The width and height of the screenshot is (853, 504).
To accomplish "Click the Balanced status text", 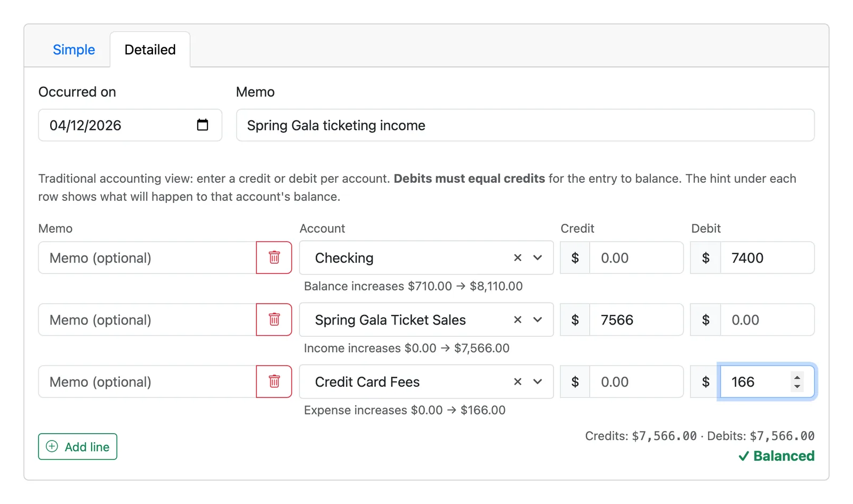I will (777, 456).
